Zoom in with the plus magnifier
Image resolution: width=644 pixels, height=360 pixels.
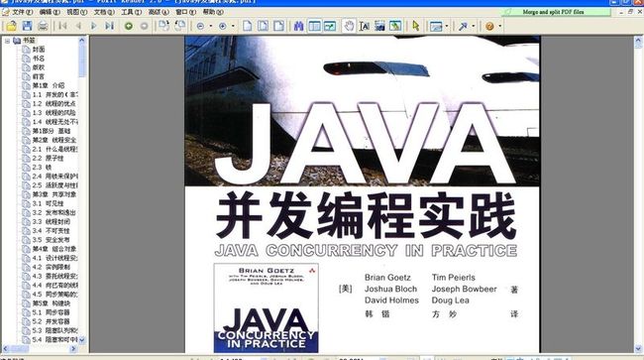[223, 26]
